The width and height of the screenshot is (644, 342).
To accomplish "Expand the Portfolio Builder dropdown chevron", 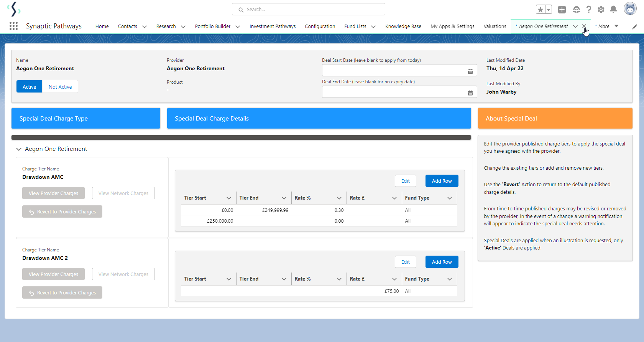I will pyautogui.click(x=238, y=26).
